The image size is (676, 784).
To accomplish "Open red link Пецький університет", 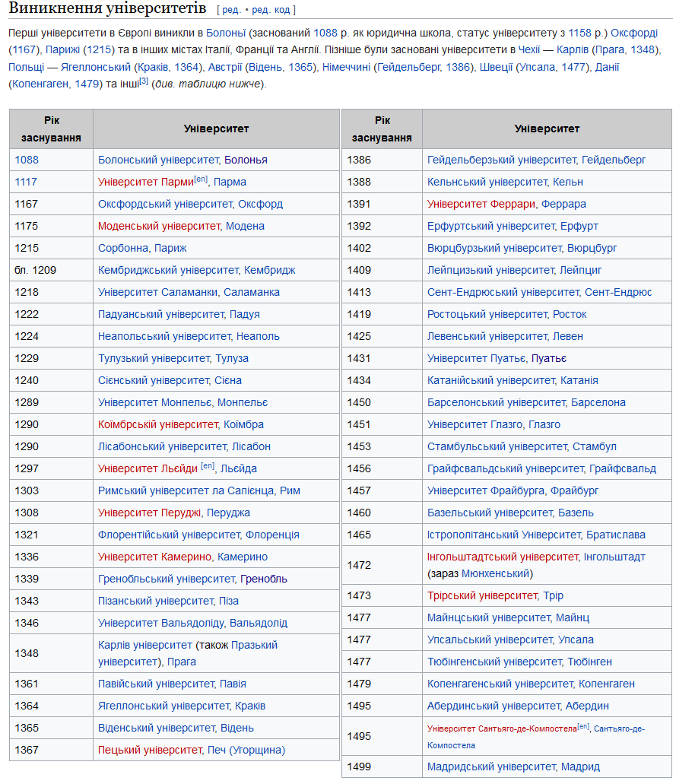I will [x=150, y=749].
